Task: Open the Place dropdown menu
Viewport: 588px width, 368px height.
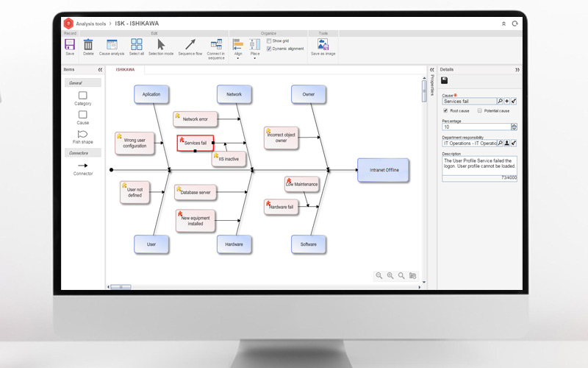Action: pos(255,58)
